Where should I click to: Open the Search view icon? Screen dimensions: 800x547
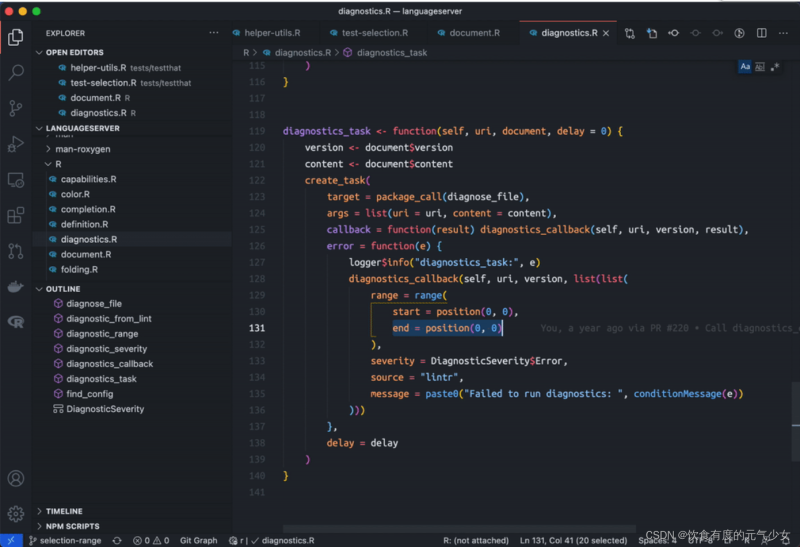coord(15,72)
